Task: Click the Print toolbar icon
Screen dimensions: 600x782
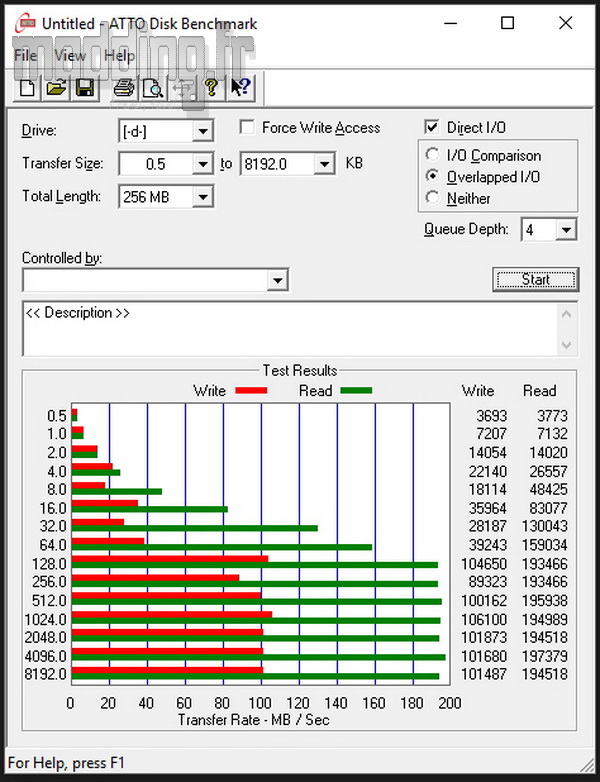Action: pos(124,88)
